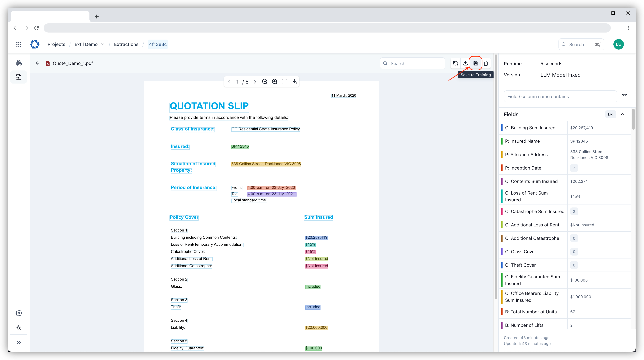Click the download PDF icon

pyautogui.click(x=294, y=81)
